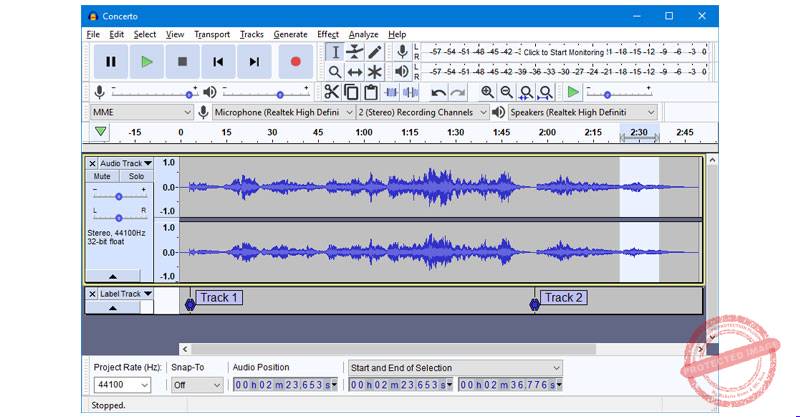800x417 pixels.
Task: Open the Analyze menu
Action: (x=363, y=34)
